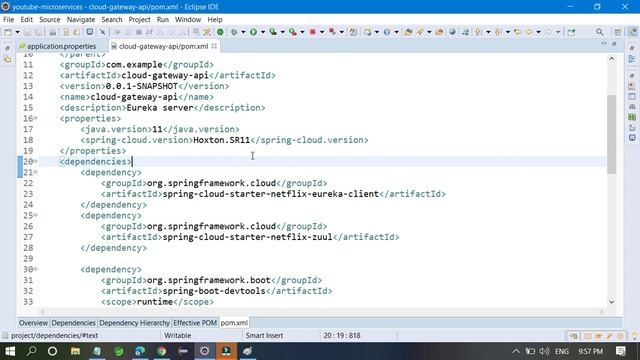Open the notification center icon
Screen dimensions: 640x360
621,351
